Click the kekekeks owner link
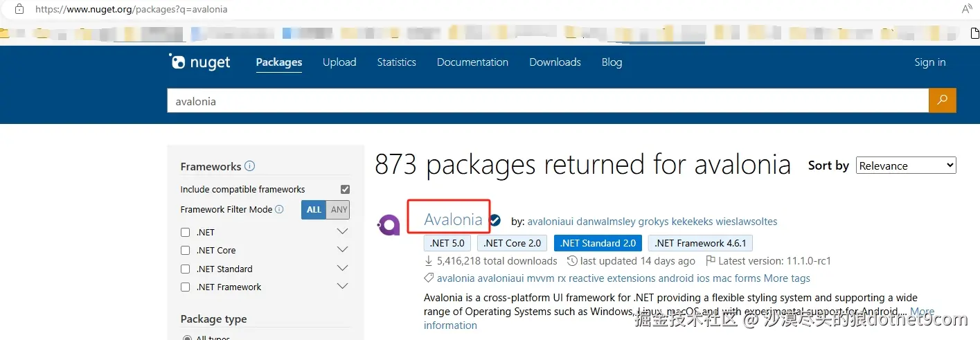 pyautogui.click(x=693, y=222)
